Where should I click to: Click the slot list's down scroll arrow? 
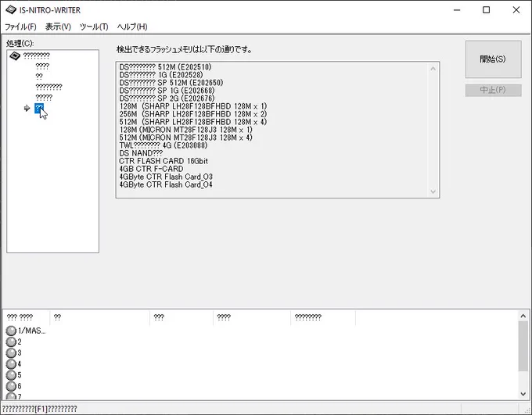coord(523,395)
